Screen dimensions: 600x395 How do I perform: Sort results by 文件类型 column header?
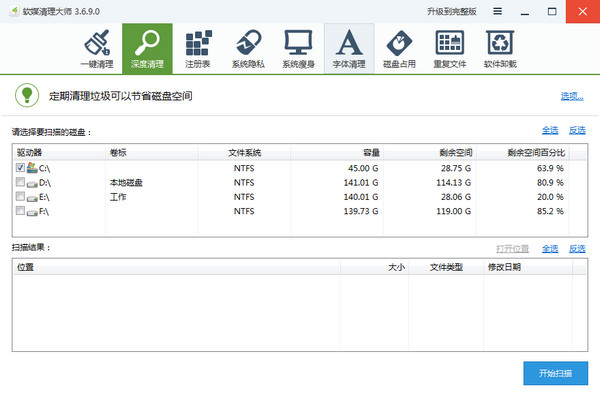[446, 267]
